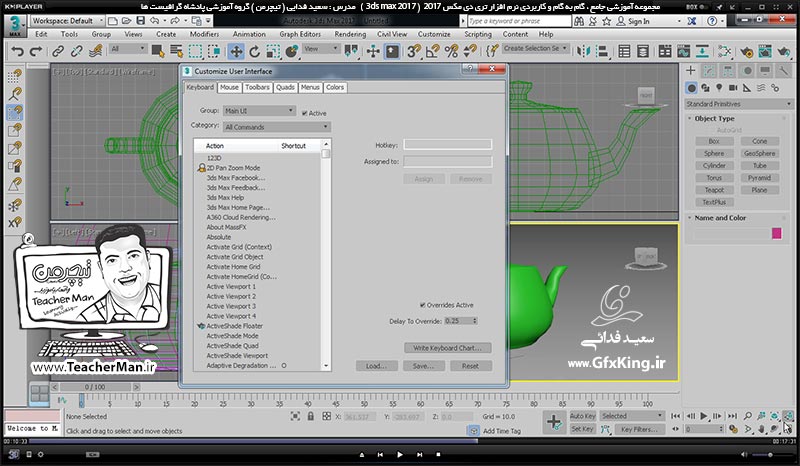The height and width of the screenshot is (466, 800).
Task: Open the selection filter All dropdown
Action: point(128,49)
